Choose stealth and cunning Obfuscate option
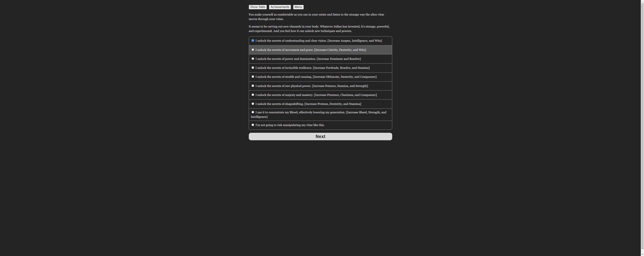644x256 pixels. (x=320, y=77)
